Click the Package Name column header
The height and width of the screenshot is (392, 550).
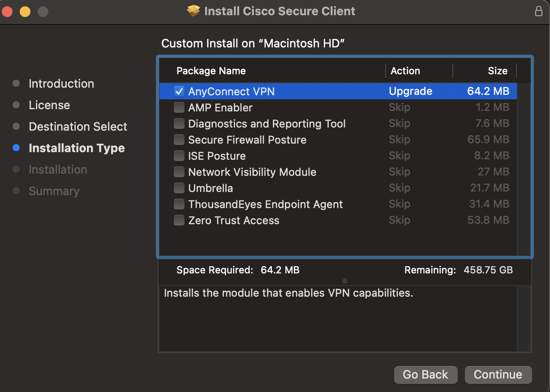(211, 71)
